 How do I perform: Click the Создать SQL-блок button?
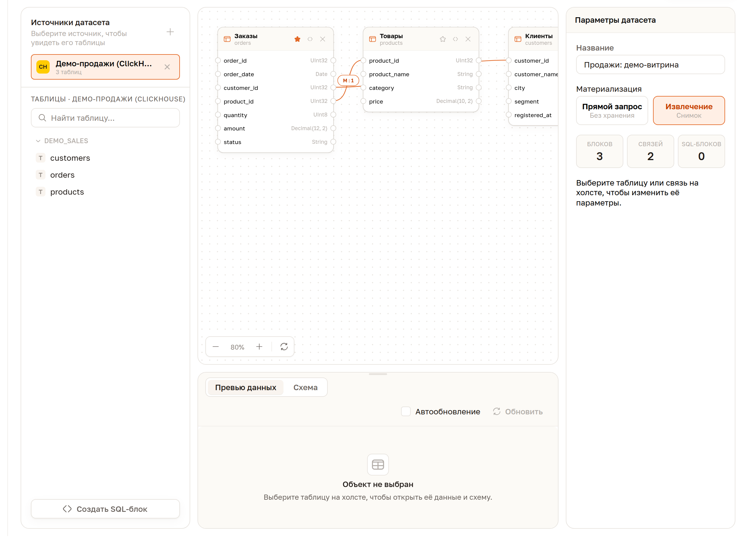point(105,509)
